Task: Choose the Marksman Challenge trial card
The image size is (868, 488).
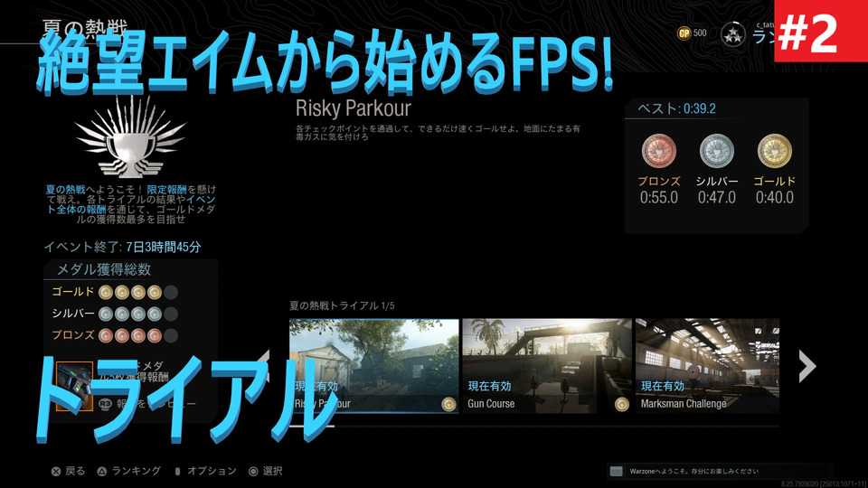Action: [x=707, y=366]
